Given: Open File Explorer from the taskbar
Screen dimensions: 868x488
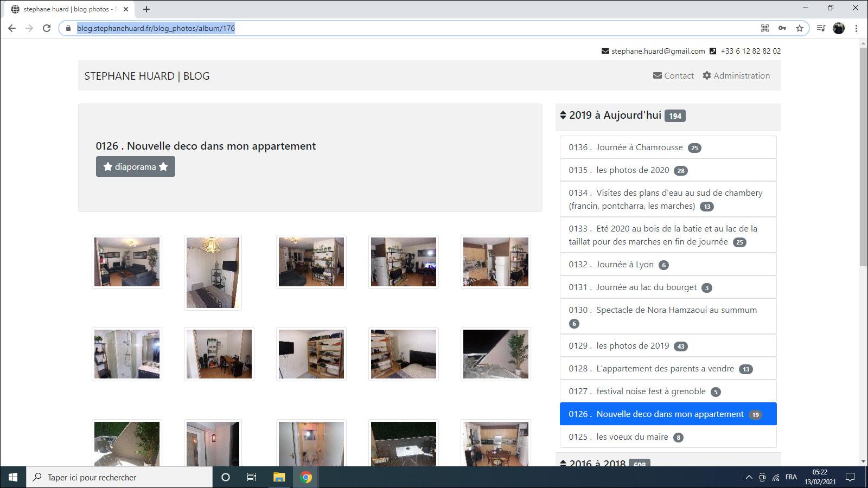Looking at the screenshot, I should pyautogui.click(x=279, y=477).
